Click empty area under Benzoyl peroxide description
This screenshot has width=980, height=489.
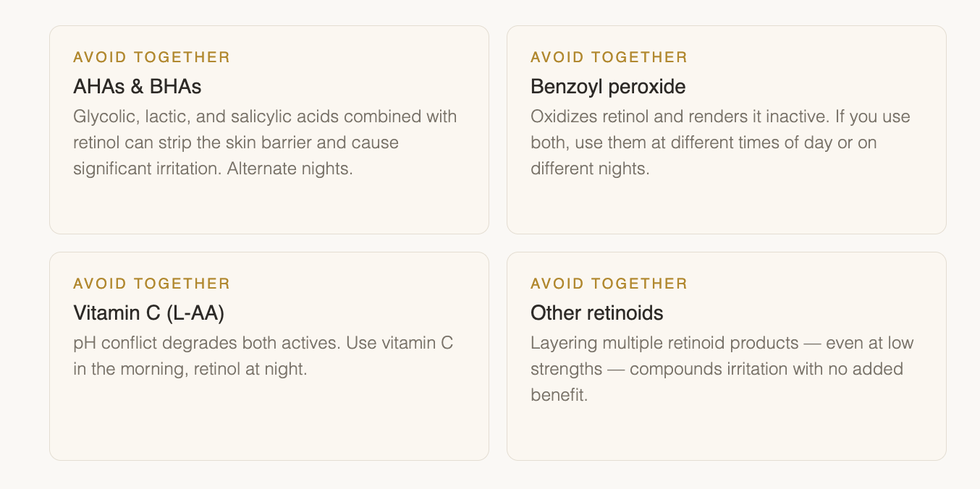726,206
